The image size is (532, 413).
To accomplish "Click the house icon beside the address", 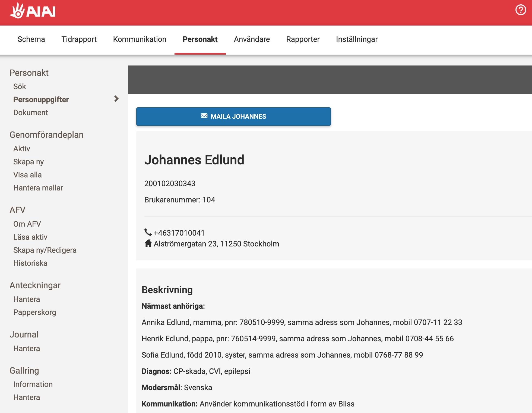I will [148, 243].
